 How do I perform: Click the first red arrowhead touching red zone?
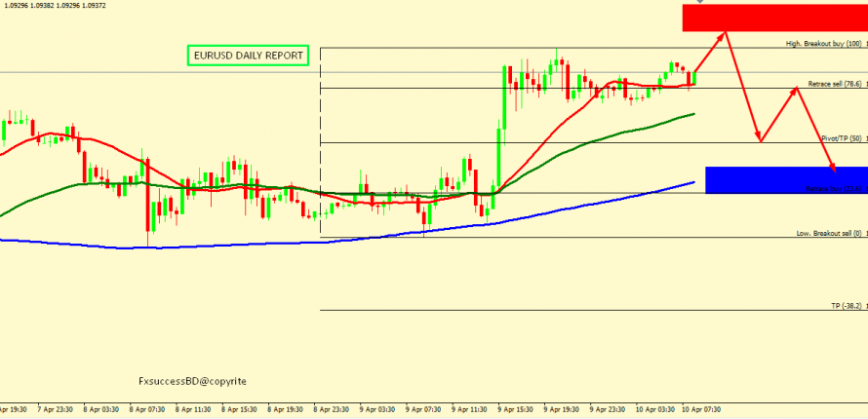(723, 36)
